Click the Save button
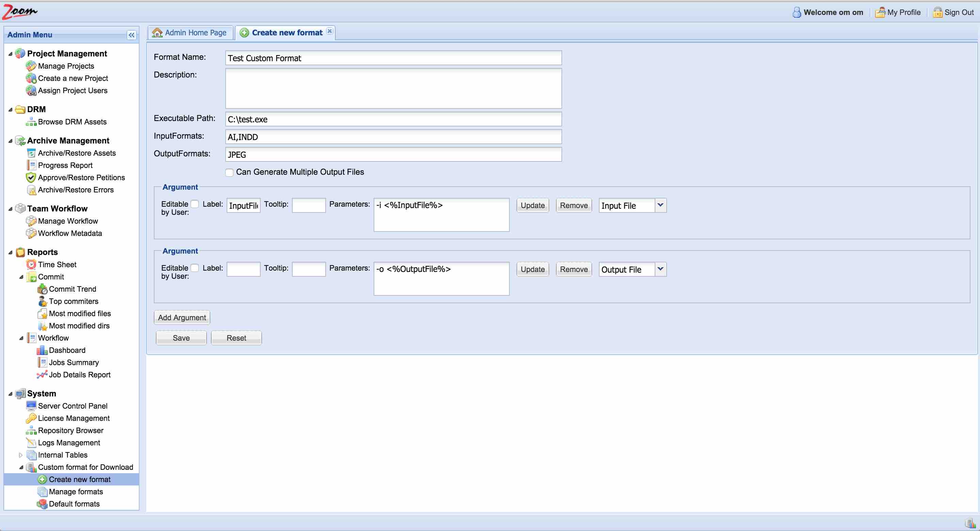Image resolution: width=980 pixels, height=531 pixels. (x=181, y=338)
